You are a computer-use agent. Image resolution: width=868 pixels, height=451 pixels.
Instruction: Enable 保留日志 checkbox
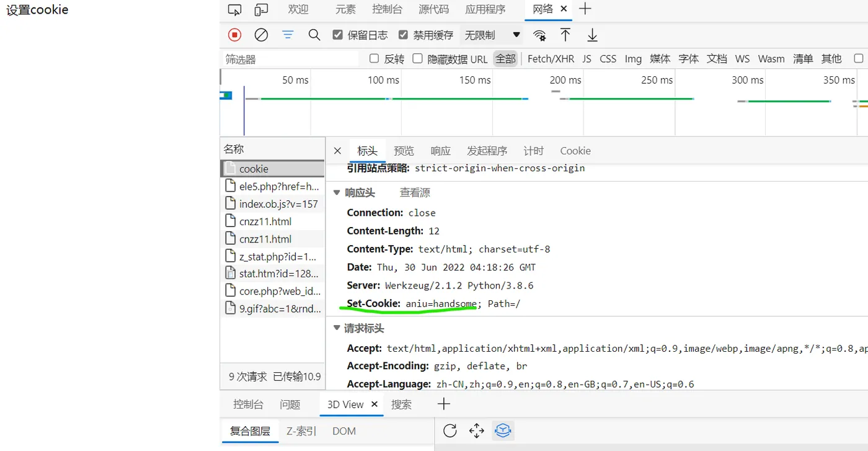337,35
